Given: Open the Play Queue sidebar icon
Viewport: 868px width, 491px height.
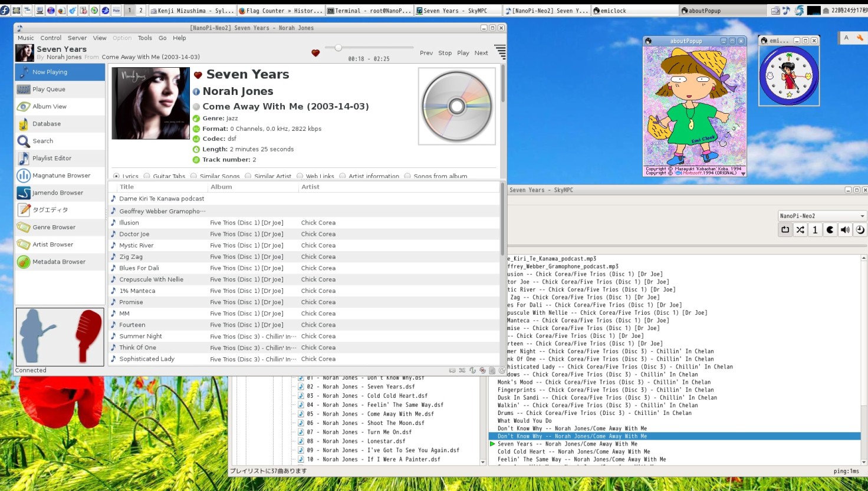Looking at the screenshot, I should [24, 90].
